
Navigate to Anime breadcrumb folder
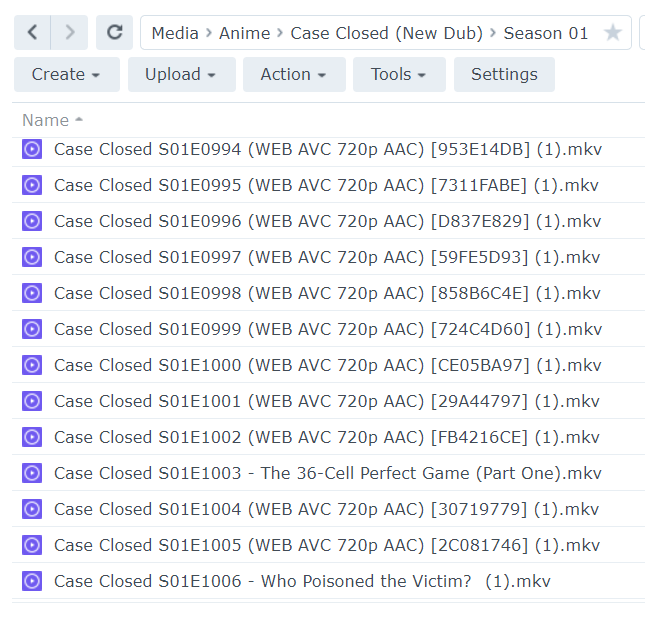pos(245,33)
